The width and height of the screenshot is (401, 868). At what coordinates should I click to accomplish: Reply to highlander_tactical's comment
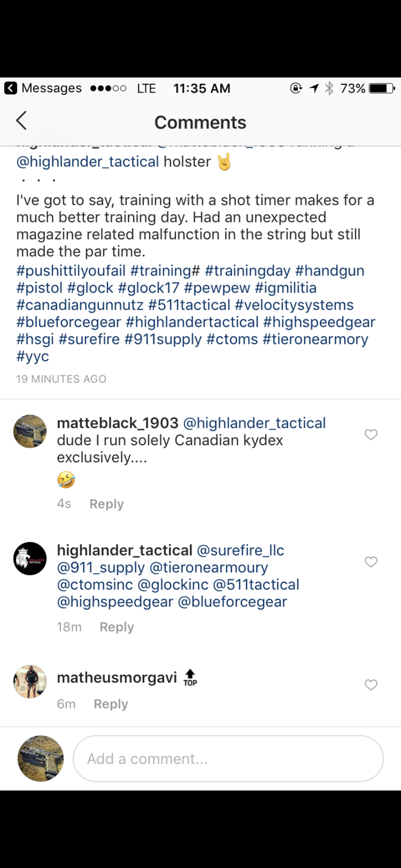[117, 627]
